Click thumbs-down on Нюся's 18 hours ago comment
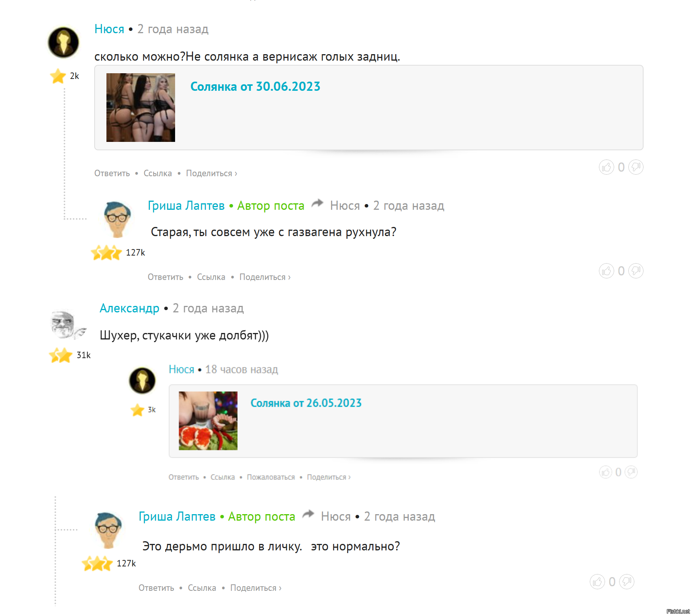 [x=631, y=472]
